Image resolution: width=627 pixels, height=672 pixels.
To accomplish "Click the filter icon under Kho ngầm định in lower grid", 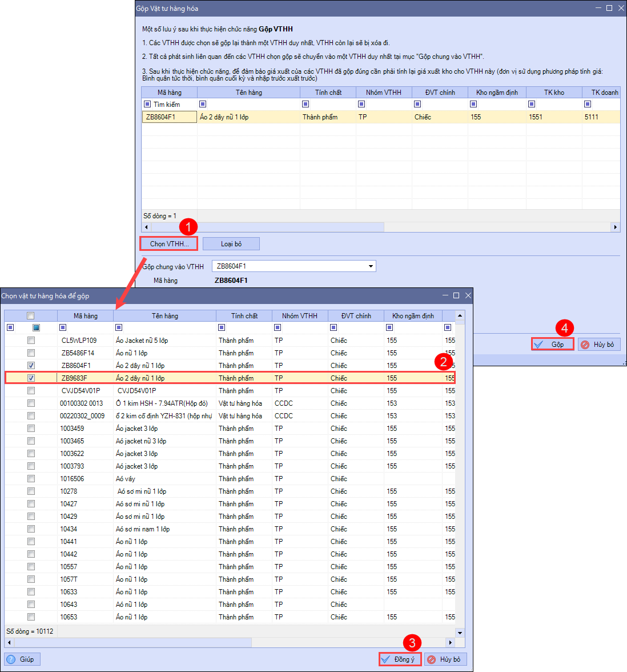I will 389,327.
